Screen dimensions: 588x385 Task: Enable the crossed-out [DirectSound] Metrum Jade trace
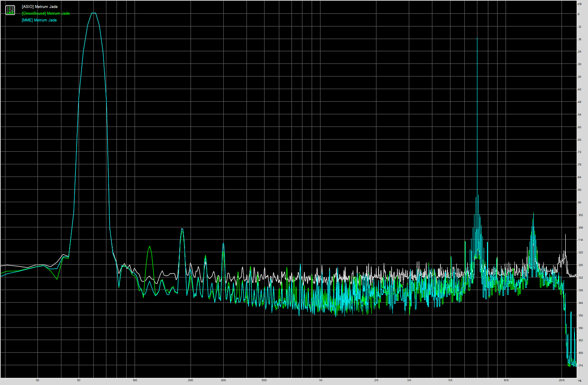(44, 13)
